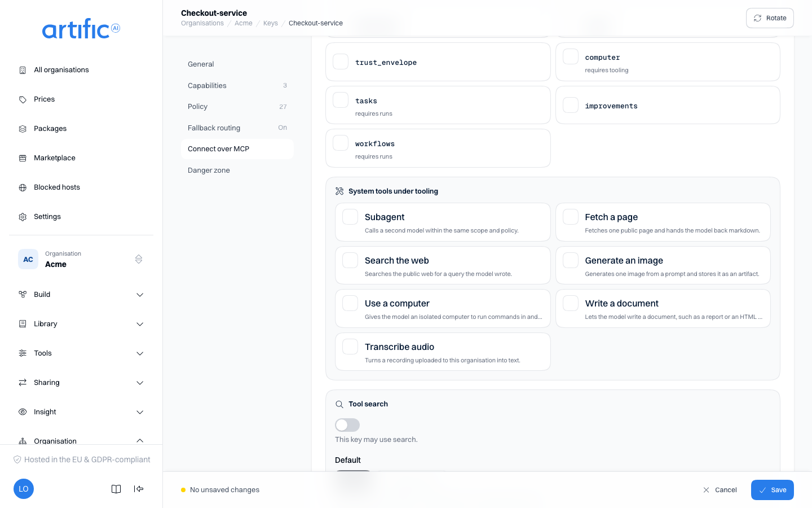Click the Settings gear icon
Screen dimensions: 812x508
[23, 217]
